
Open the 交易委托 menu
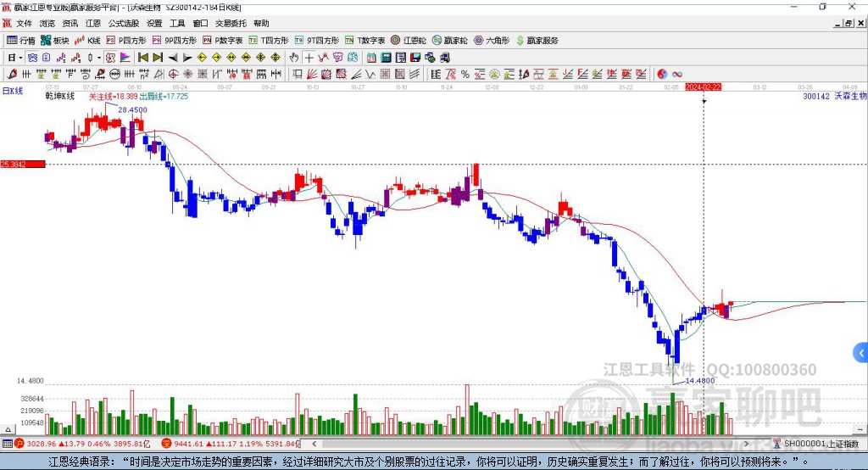pos(231,23)
